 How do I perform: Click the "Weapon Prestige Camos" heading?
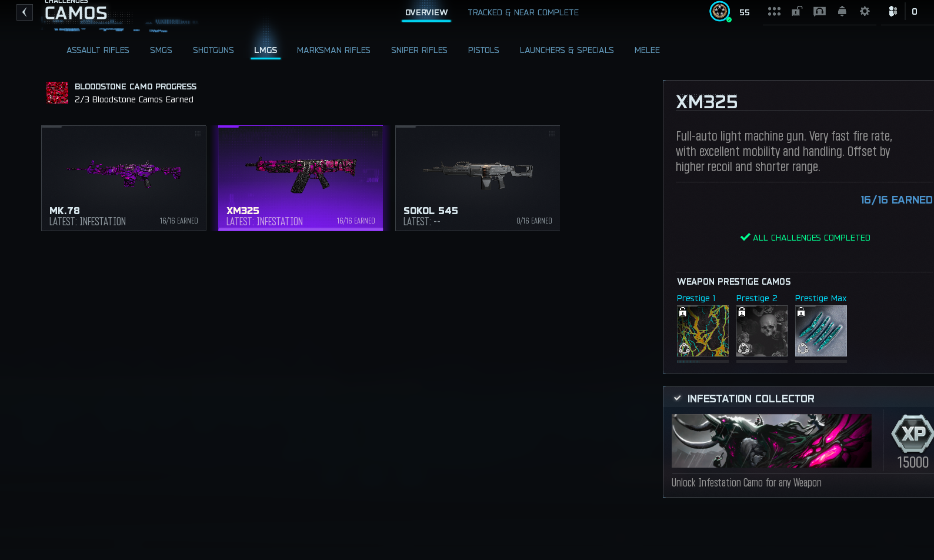click(x=734, y=282)
